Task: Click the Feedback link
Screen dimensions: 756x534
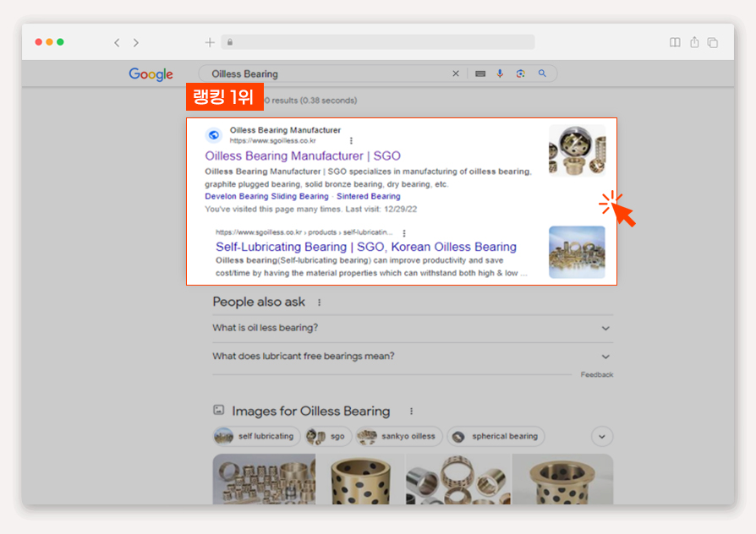Action: click(597, 374)
